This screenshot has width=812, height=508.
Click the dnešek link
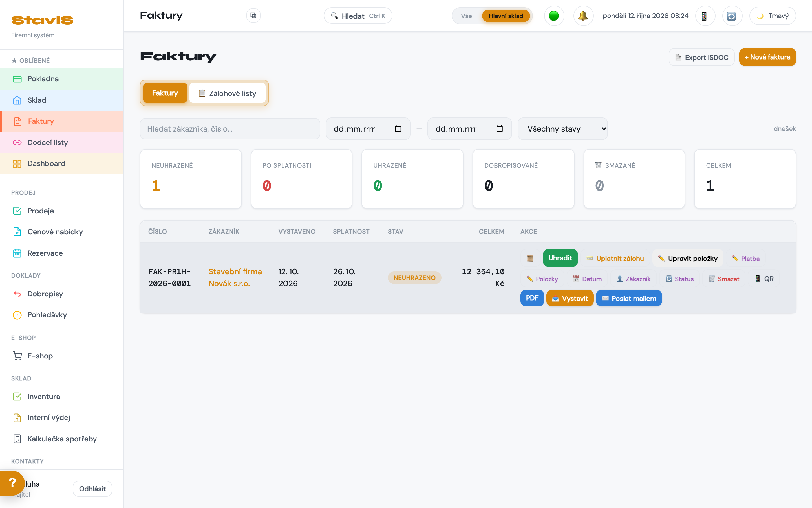[x=784, y=129]
